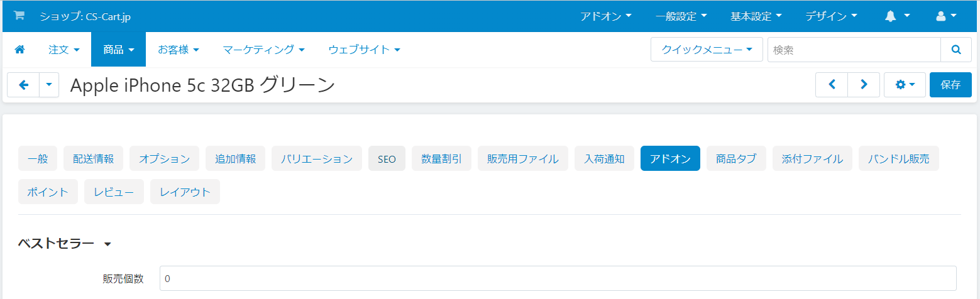Click the back arrow button
Viewport: 980px width, 299px height.
tap(24, 85)
